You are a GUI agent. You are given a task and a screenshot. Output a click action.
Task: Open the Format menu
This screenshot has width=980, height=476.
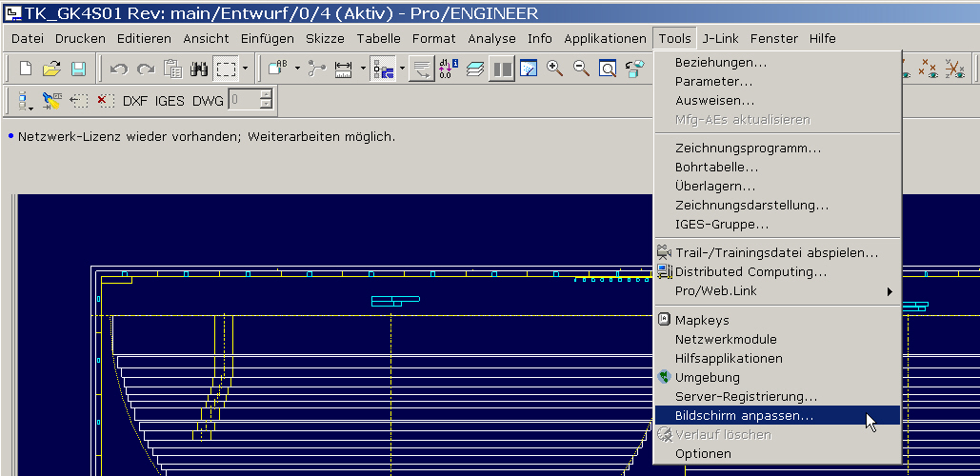pos(433,39)
